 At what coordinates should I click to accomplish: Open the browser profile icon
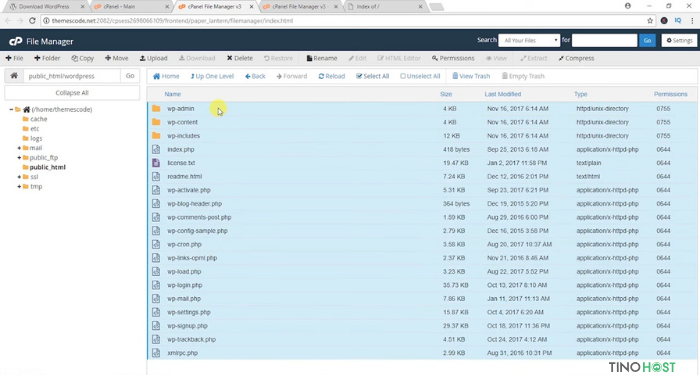(x=628, y=6)
